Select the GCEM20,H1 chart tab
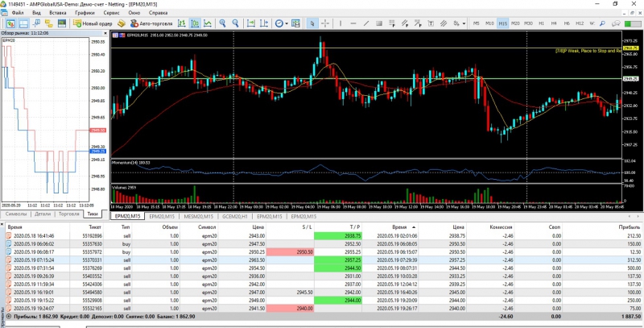Screen dimensions: 644x328 point(235,216)
